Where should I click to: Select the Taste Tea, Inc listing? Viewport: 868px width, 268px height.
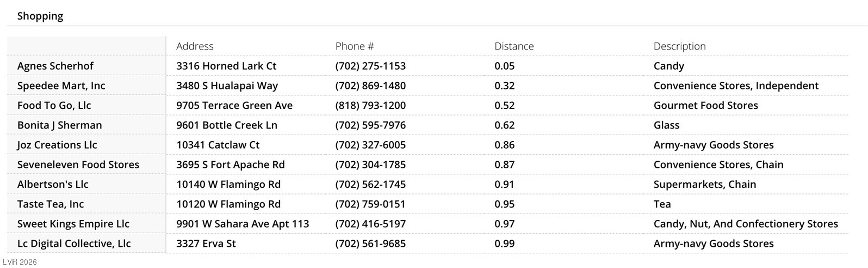pyautogui.click(x=51, y=204)
